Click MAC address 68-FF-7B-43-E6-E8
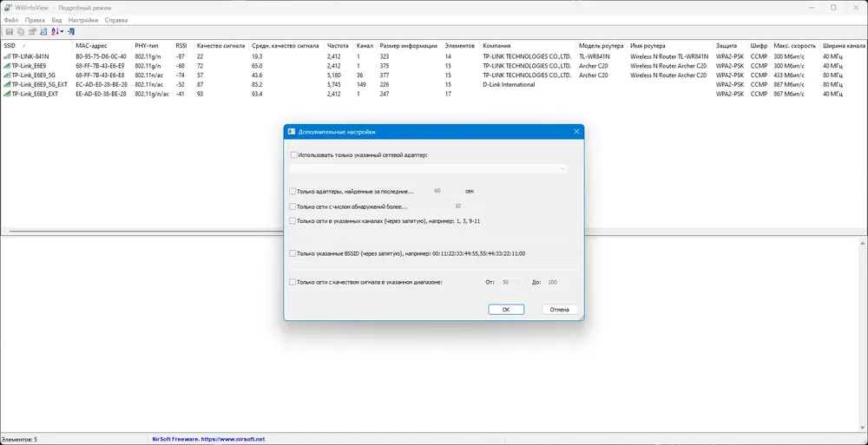 [101, 75]
